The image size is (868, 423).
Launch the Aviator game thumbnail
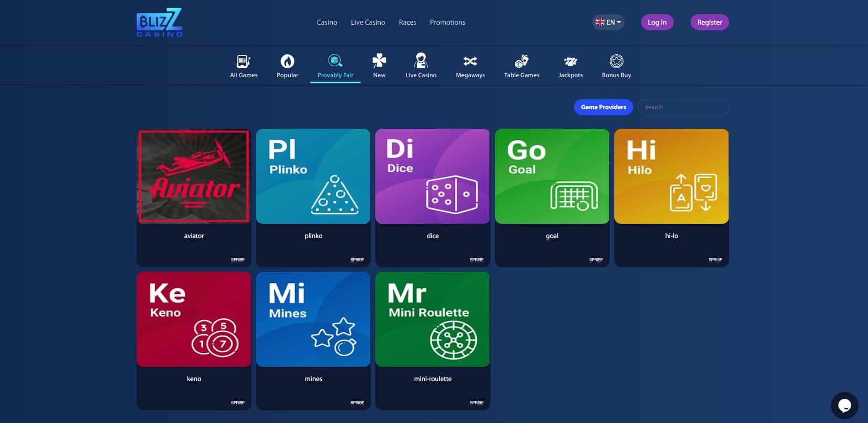pyautogui.click(x=194, y=176)
